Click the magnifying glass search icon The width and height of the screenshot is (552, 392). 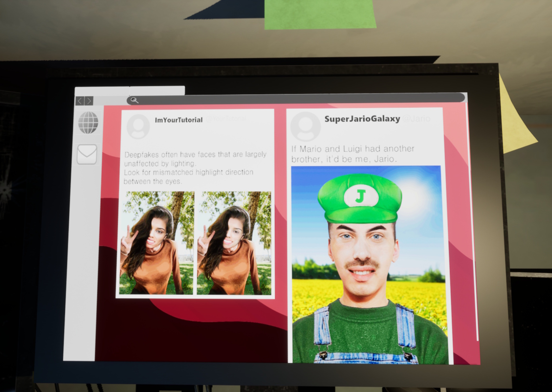tap(134, 100)
